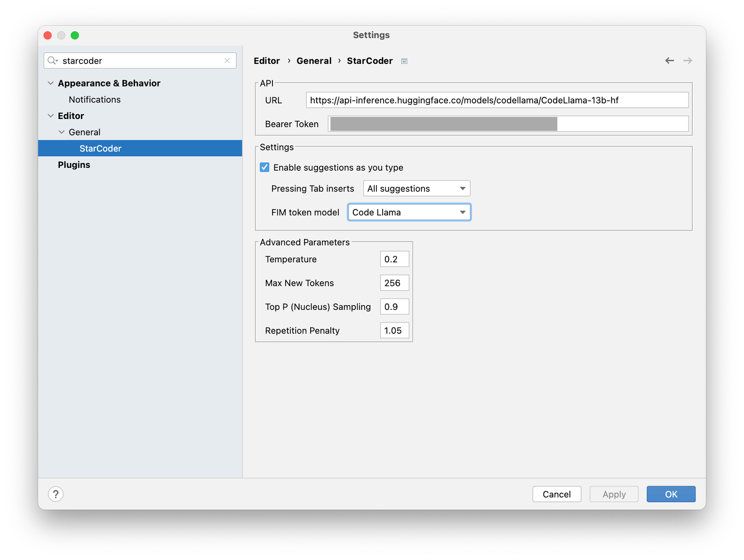Screen dimensions: 744x560
Task: Click the API URL field
Action: pos(497,100)
